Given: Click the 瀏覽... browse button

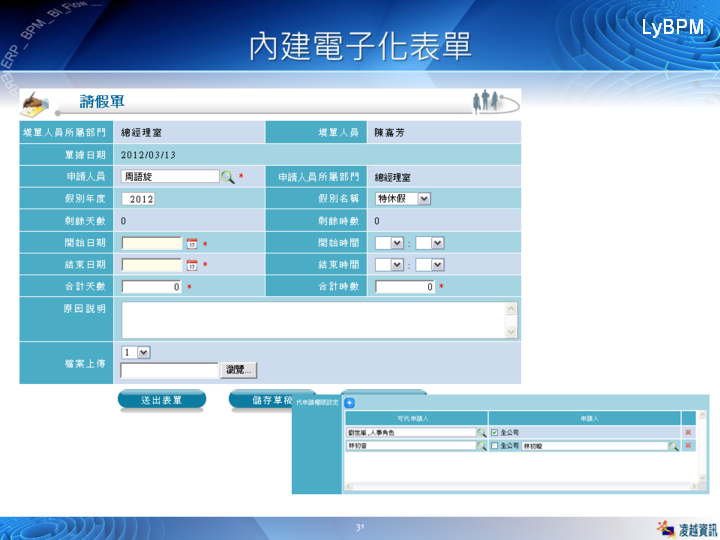Looking at the screenshot, I should click(x=239, y=370).
